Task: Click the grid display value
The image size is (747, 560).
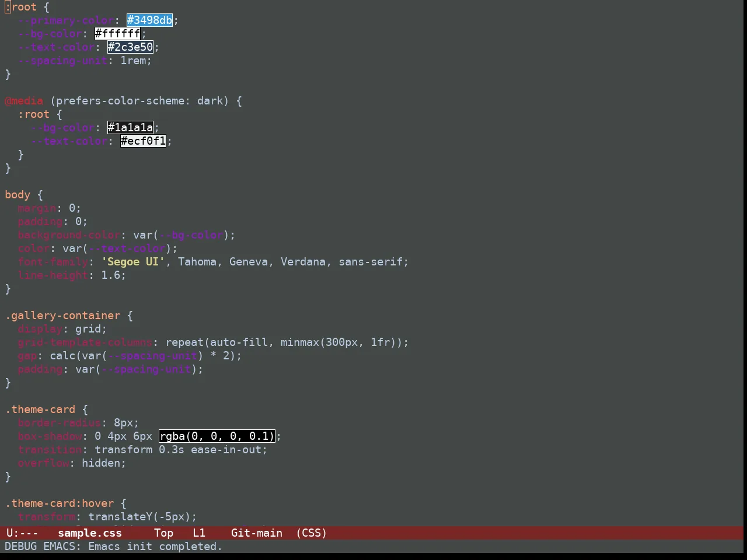Action: (x=88, y=329)
